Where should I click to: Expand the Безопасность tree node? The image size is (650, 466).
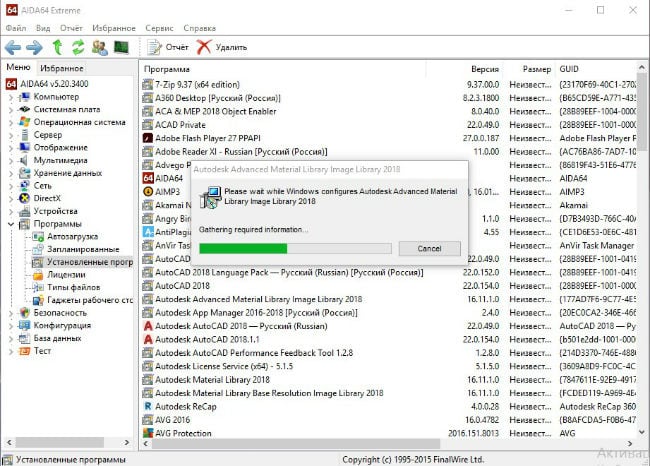[11, 313]
